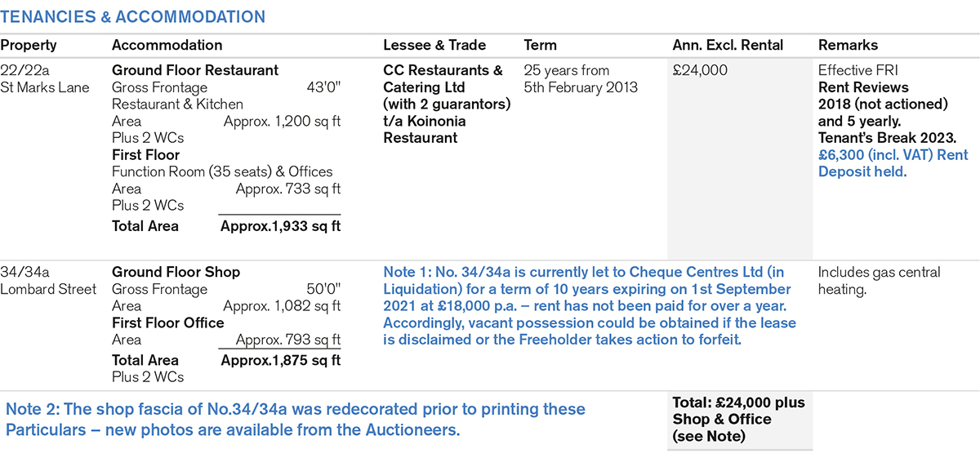Click the £24,000 rental amount

pyautogui.click(x=700, y=70)
